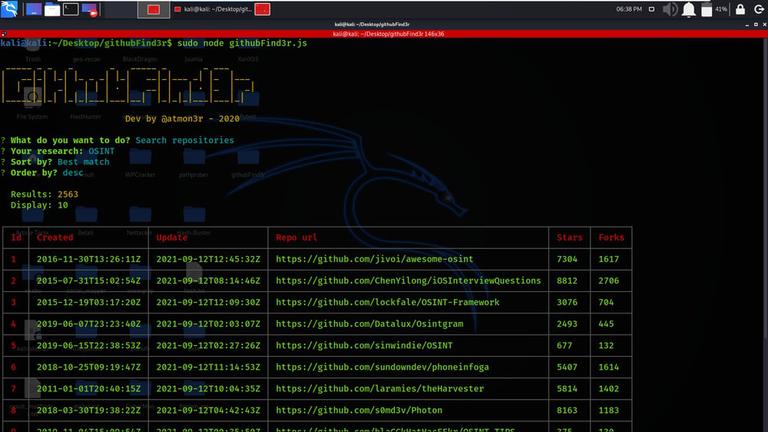Open the 06:38 PM clock in panel
The image size is (768, 432).
[x=629, y=9]
